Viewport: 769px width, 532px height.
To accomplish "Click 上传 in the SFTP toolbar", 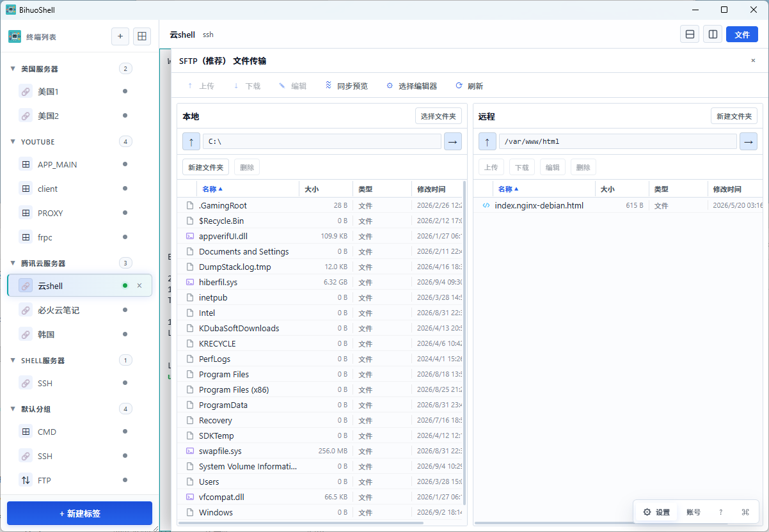I will (200, 86).
